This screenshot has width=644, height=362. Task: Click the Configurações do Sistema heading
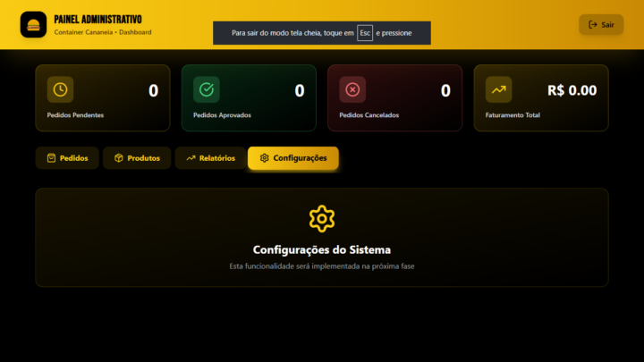322,250
